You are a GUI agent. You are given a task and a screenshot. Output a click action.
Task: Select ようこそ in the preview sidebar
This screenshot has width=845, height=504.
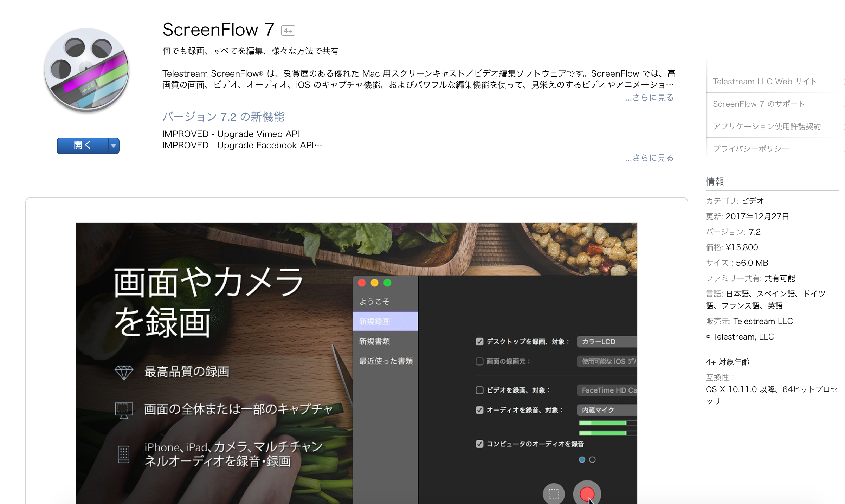pos(385,302)
